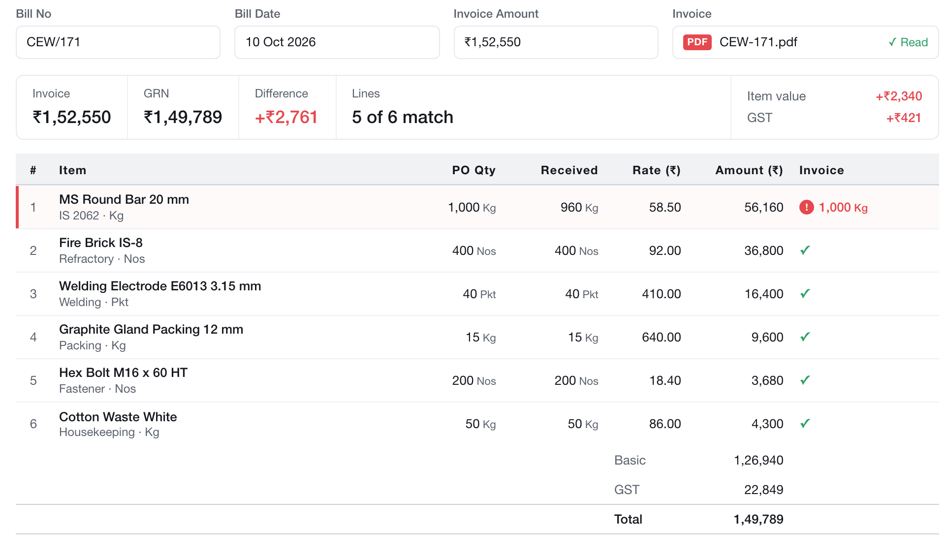Click the red PDF icon for CEW-171.pdf
Screen dimensions: 947x560
click(x=697, y=42)
